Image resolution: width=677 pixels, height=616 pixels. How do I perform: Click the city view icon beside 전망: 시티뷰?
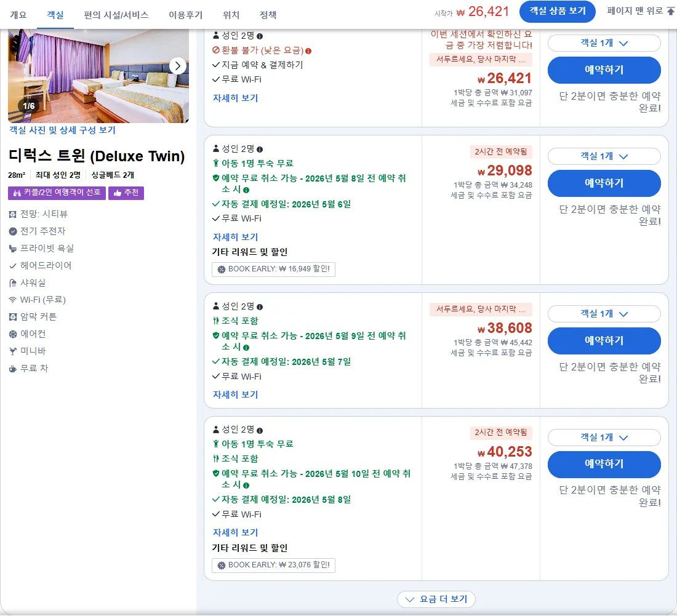(13, 214)
